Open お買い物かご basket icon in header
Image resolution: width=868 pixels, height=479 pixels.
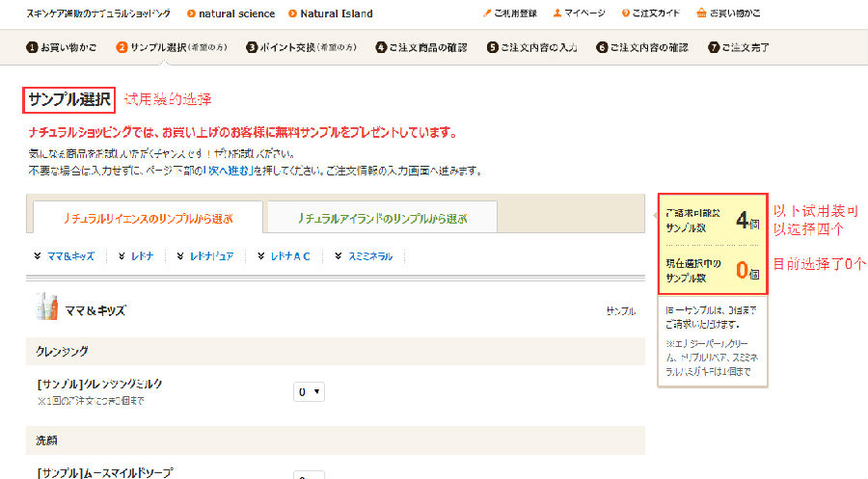point(701,14)
